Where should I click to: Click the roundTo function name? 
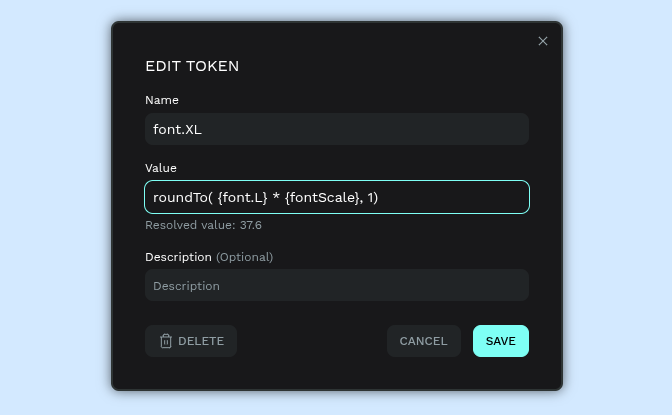tap(178, 197)
